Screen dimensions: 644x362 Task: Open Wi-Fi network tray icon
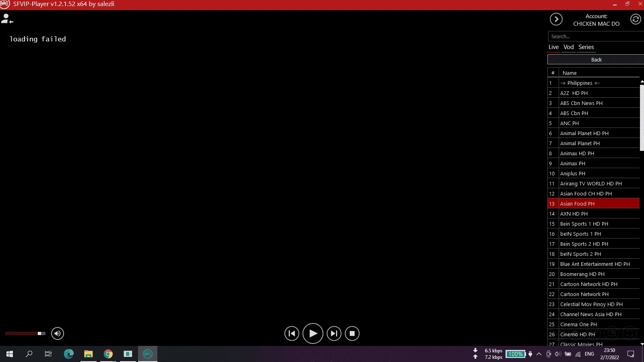pos(578,354)
